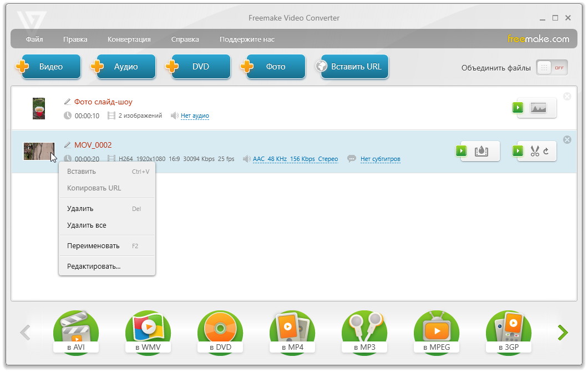Open the Конвертация menu

129,39
